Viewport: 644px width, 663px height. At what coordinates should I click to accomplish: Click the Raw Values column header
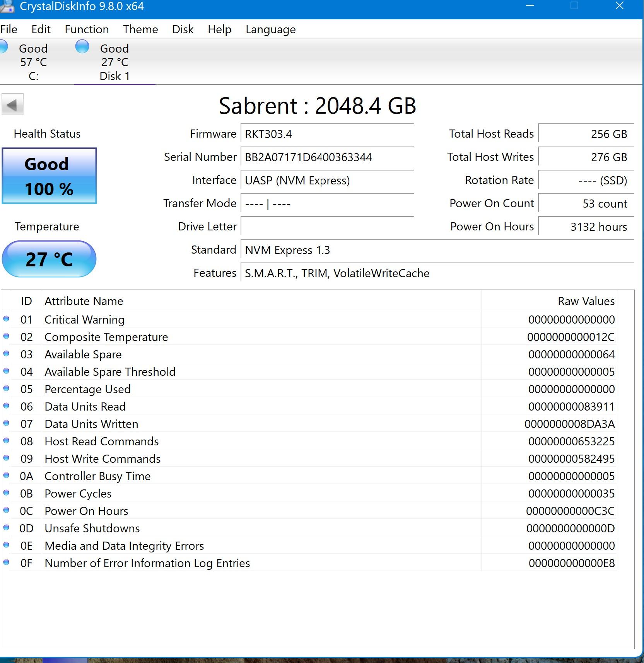coord(549,301)
